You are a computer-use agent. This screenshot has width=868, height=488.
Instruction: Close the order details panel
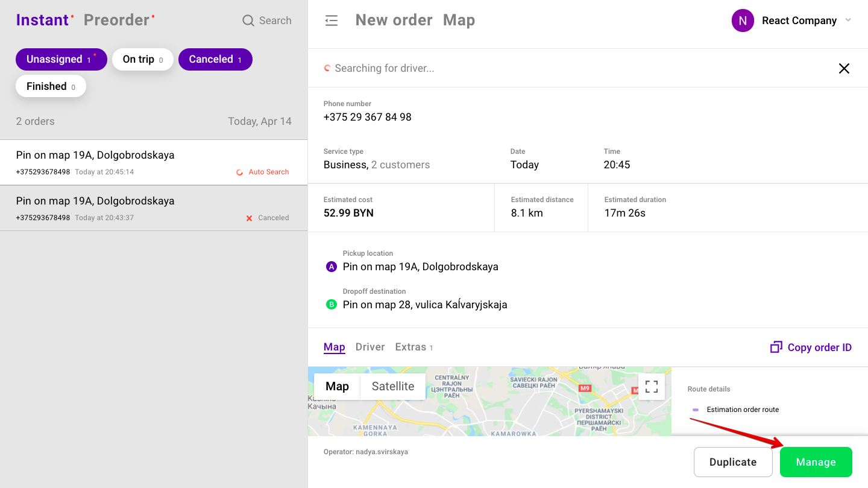(x=844, y=69)
